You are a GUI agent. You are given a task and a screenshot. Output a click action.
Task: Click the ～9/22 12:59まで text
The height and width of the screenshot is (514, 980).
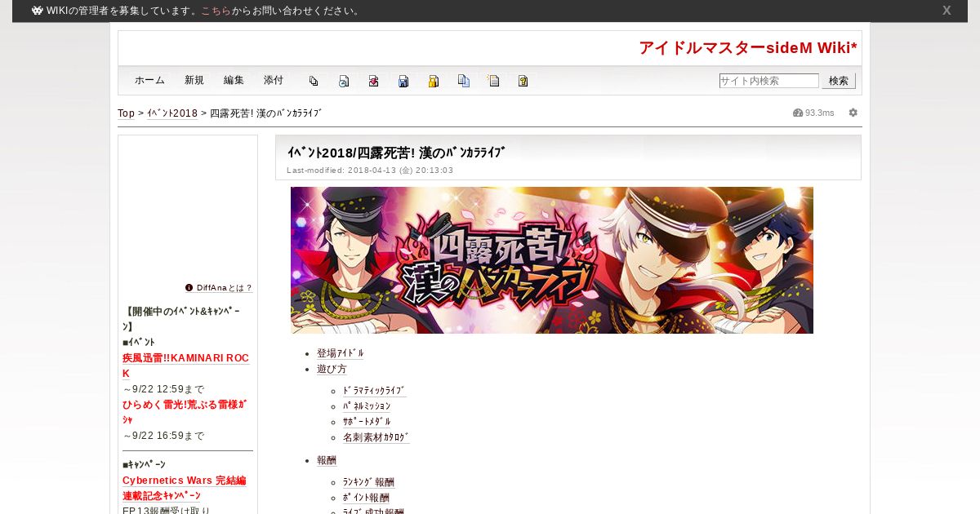[x=163, y=389]
